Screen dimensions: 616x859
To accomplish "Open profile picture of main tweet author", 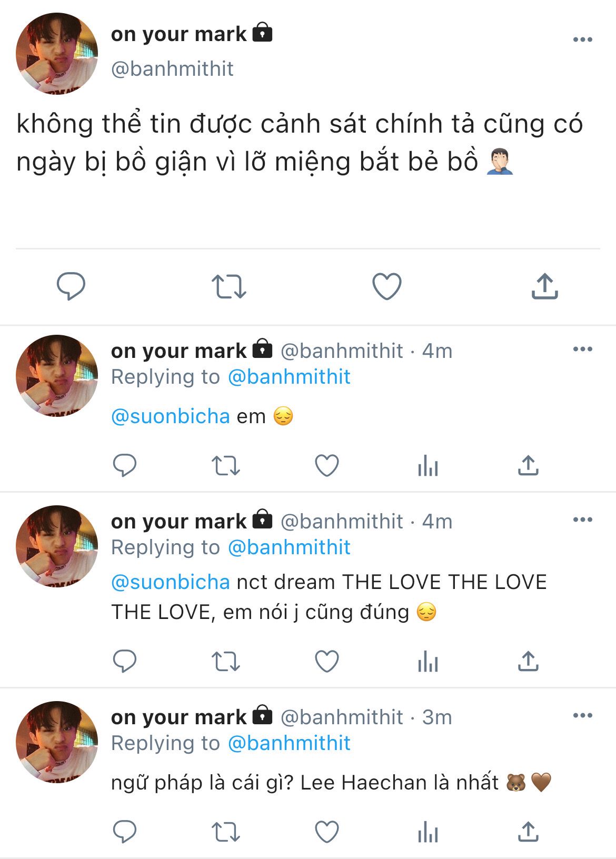I will point(57,54).
